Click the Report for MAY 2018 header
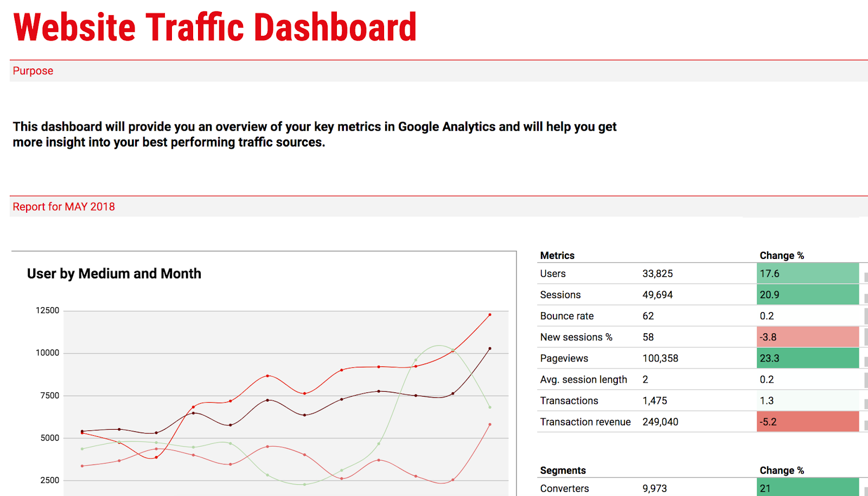 [64, 207]
